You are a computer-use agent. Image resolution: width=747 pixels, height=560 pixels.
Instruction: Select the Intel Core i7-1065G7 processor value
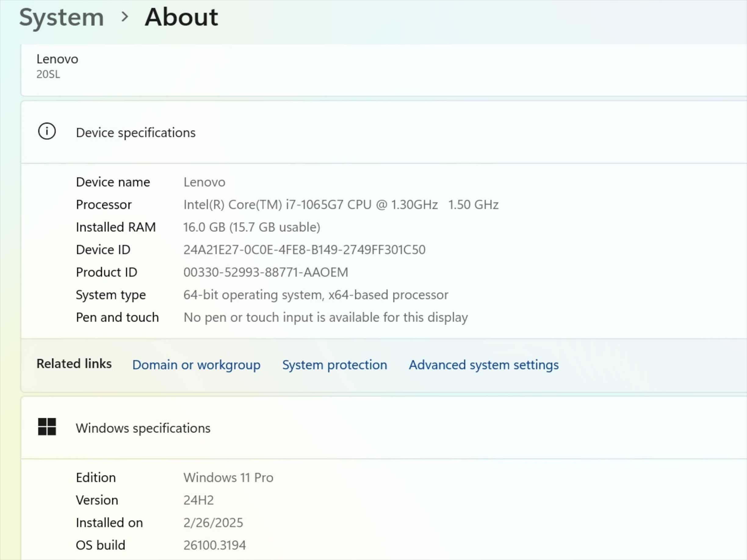point(341,205)
